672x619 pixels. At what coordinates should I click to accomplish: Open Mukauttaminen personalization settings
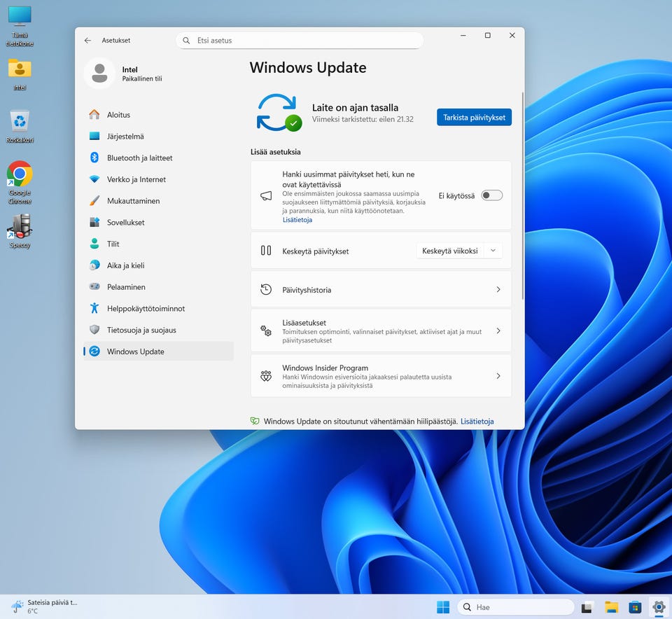pyautogui.click(x=133, y=201)
